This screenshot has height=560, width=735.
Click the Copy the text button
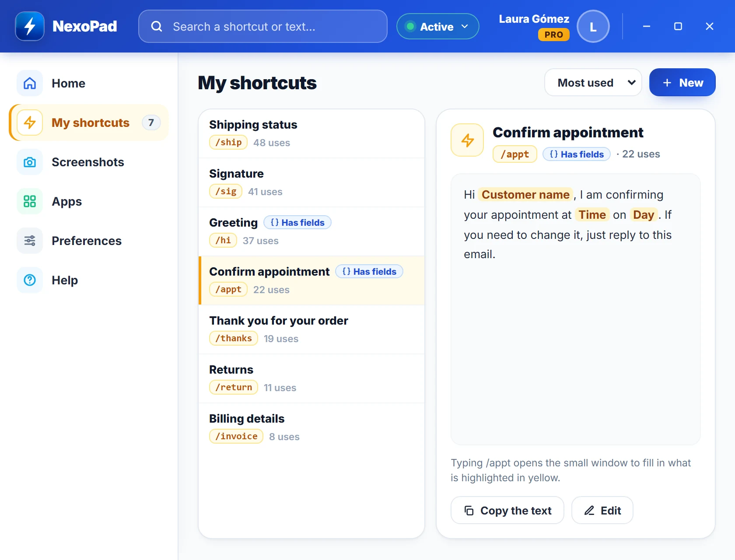pos(507,510)
